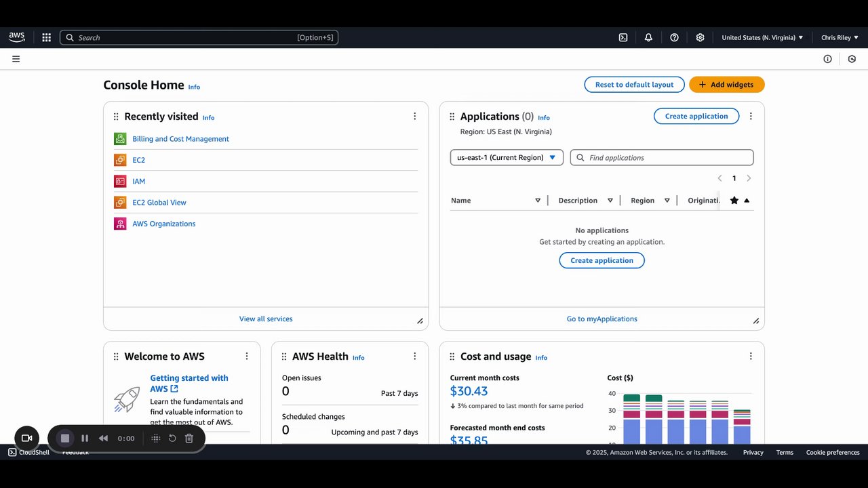Click Create application in the Applications header

[x=696, y=117]
